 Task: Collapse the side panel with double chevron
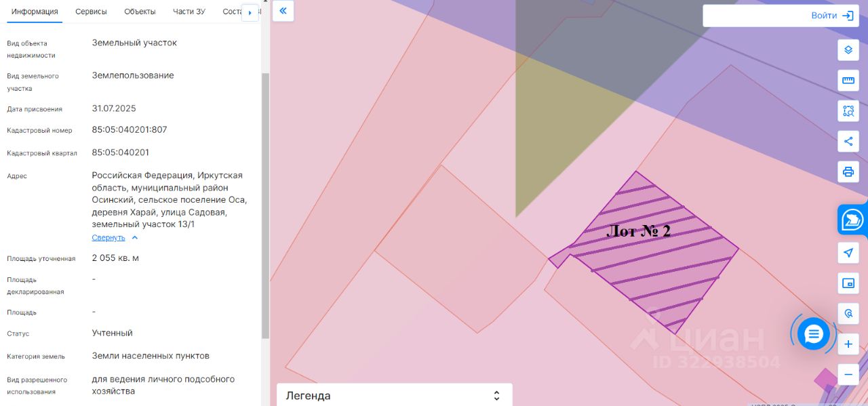[x=283, y=11]
